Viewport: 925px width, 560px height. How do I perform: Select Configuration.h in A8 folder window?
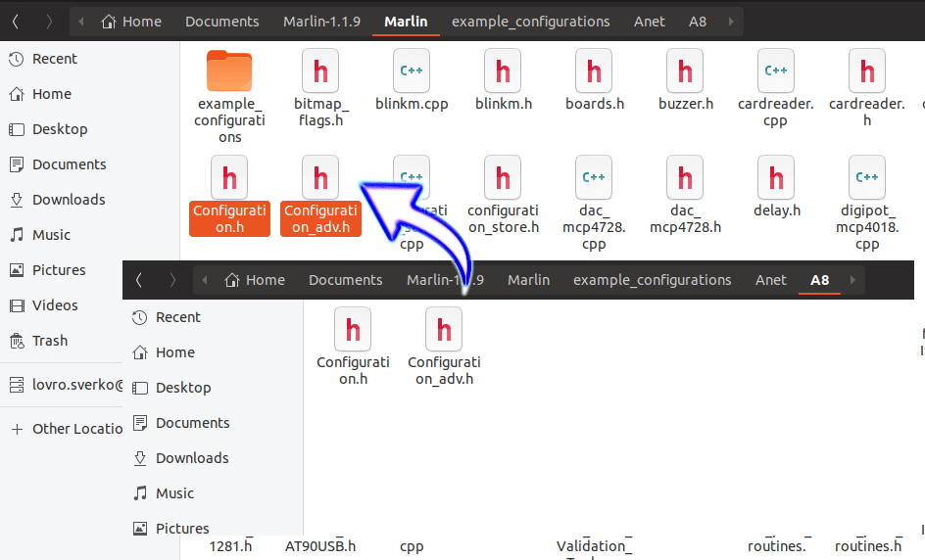[x=353, y=347]
